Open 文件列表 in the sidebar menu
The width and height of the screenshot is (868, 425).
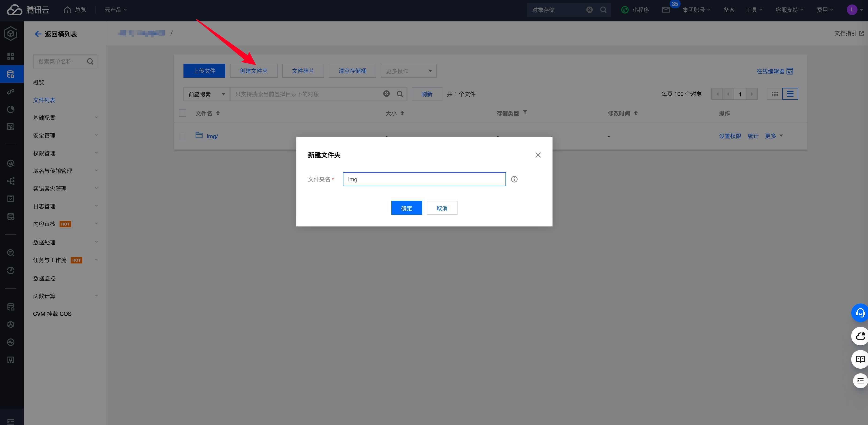pyautogui.click(x=44, y=100)
